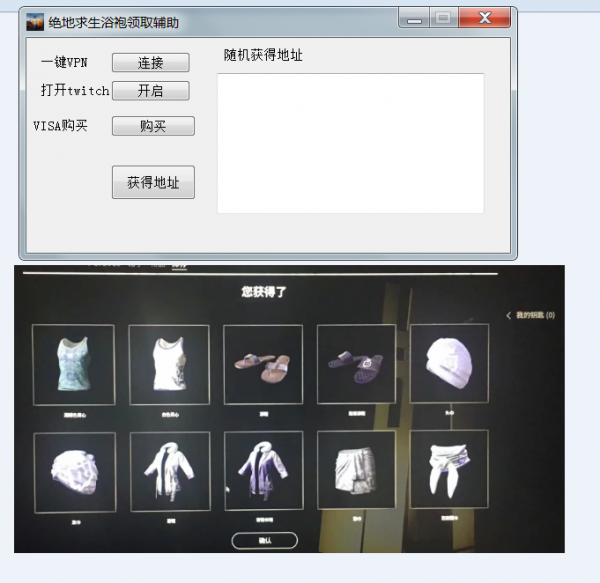The image size is (600, 583).
Task: Click the 您获得了 heading in game
Action: 264,292
